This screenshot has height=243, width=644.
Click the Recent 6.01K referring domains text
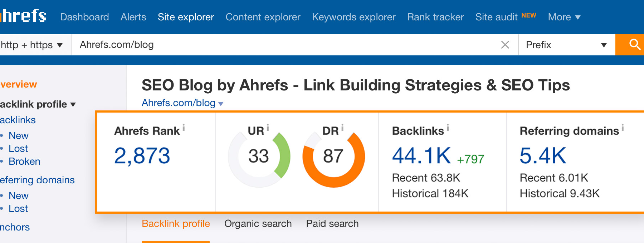[x=554, y=178]
